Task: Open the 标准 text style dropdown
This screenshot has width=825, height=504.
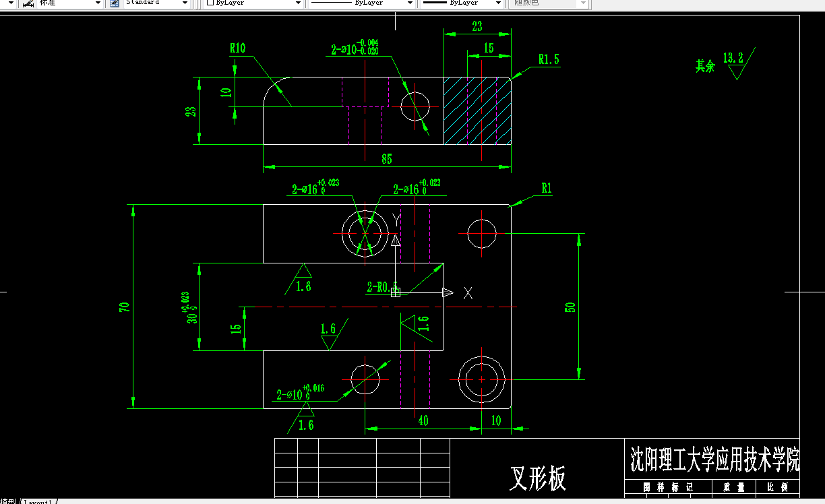Action: pos(98,3)
